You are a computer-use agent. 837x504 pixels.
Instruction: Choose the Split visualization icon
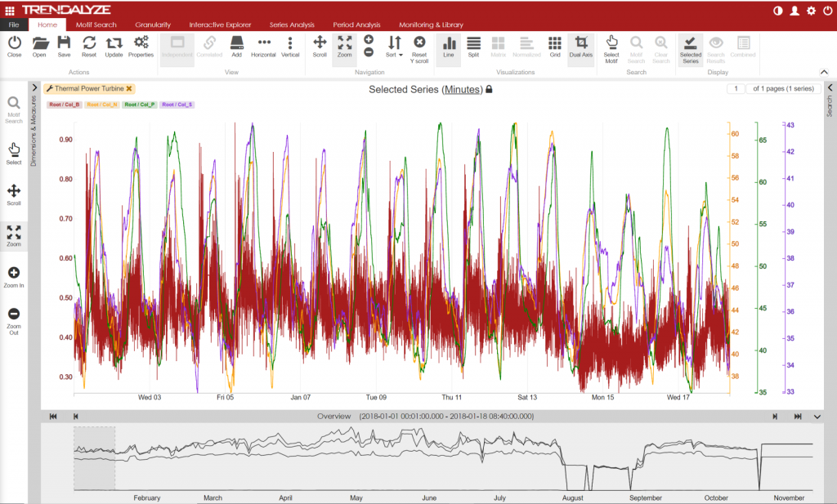point(473,42)
